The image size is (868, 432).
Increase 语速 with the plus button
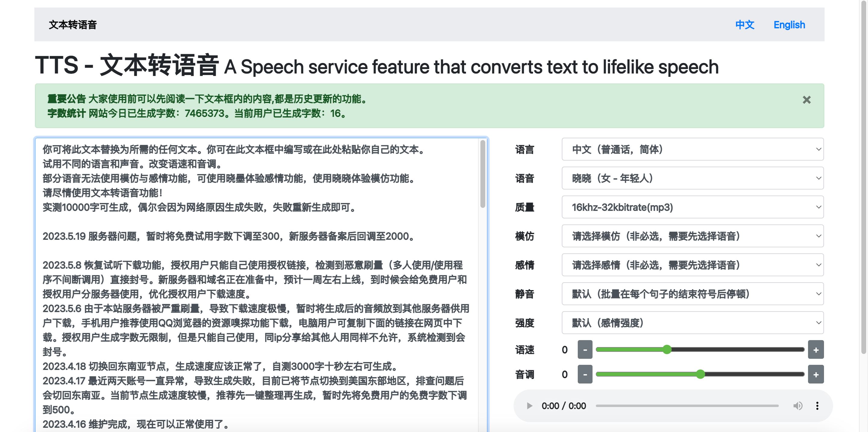click(816, 350)
